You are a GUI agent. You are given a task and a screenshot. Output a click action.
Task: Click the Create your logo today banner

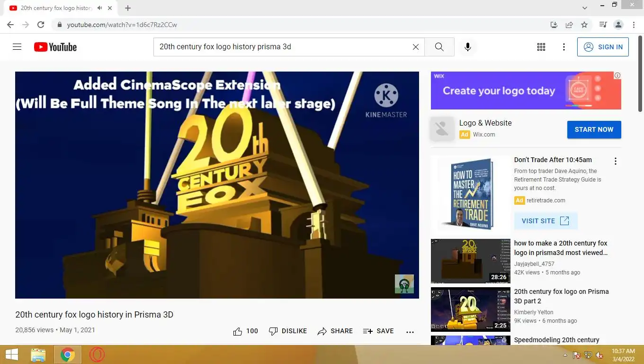526,91
